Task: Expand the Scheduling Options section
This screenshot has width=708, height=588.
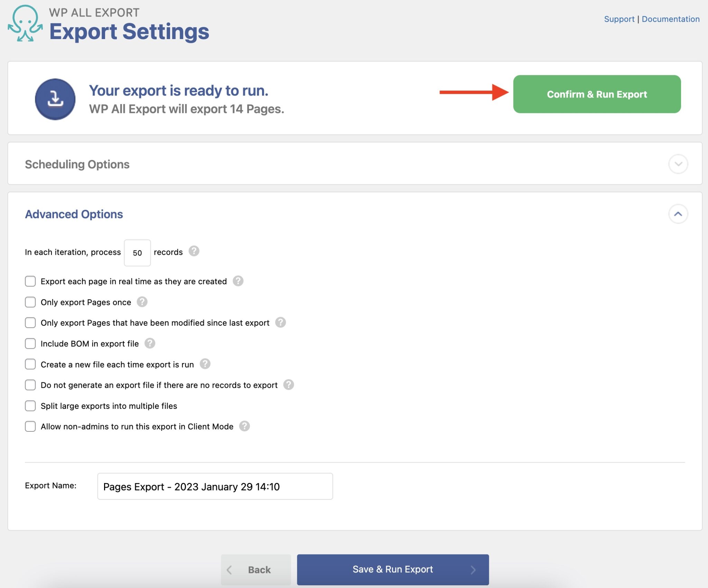Action: [x=678, y=164]
